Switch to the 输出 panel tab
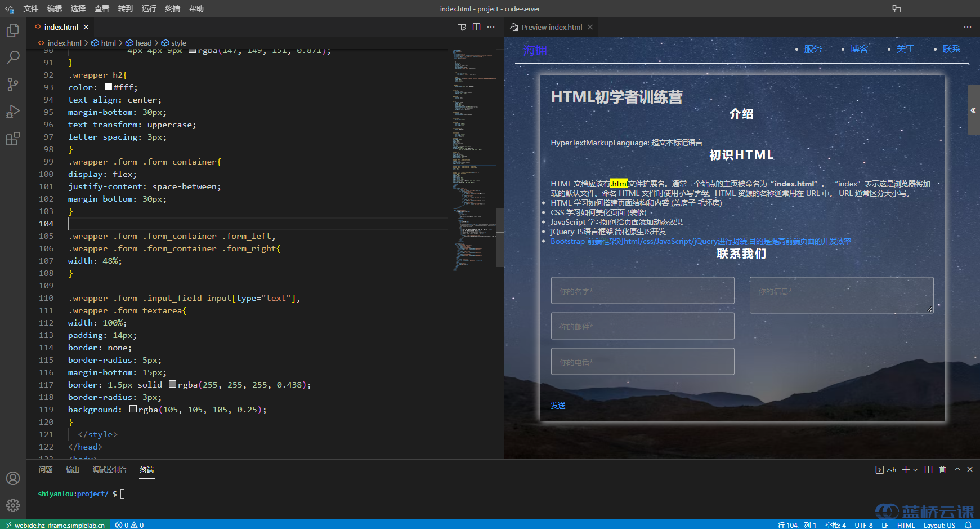Image resolution: width=980 pixels, height=529 pixels. point(73,470)
